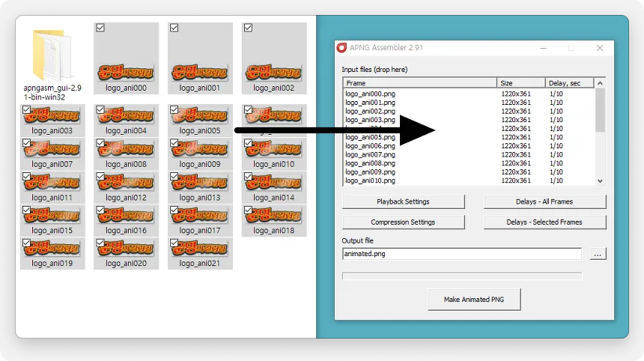Click Make Animated PNG button
Screen dimensions: 644x361
click(x=474, y=300)
